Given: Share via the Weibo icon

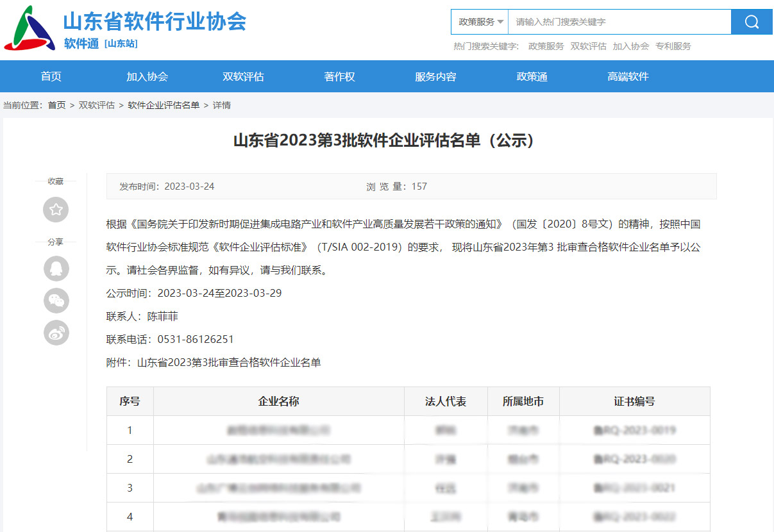Looking at the screenshot, I should 56,333.
